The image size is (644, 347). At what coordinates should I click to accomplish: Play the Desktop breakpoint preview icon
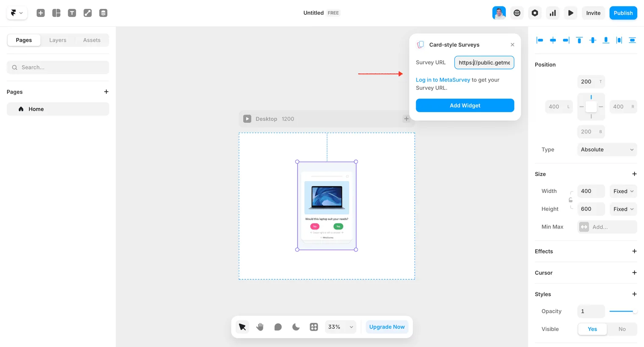coord(247,119)
